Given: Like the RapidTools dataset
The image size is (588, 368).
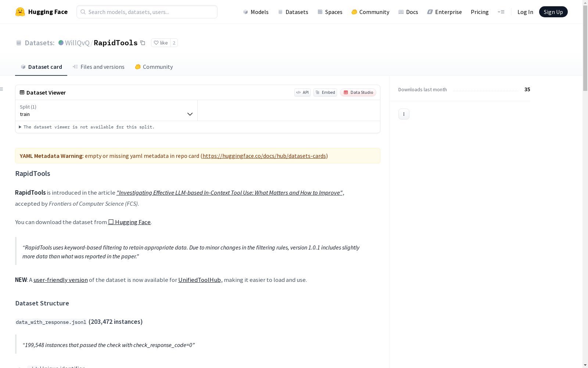Looking at the screenshot, I should pyautogui.click(x=161, y=43).
